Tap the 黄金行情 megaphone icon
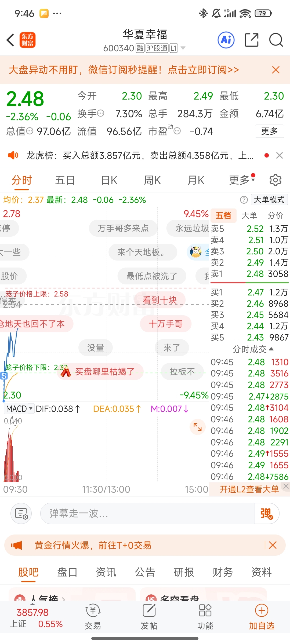This screenshot has height=644, width=290. tap(17, 545)
